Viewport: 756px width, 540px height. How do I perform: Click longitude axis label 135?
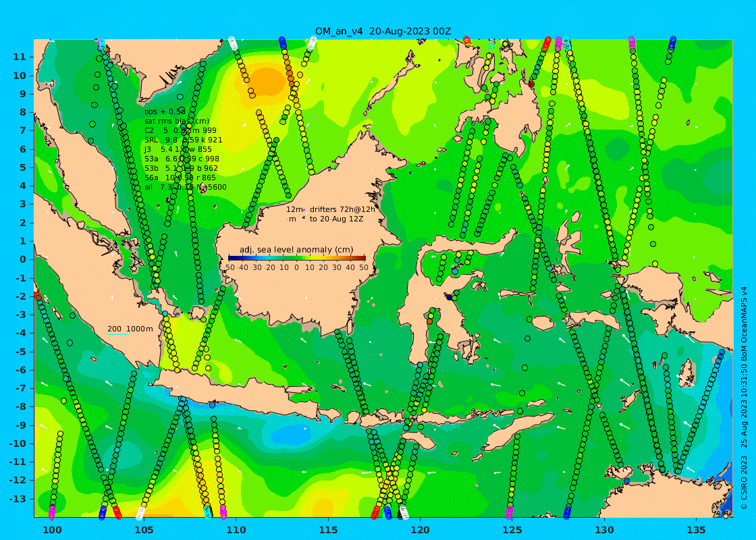pyautogui.click(x=697, y=530)
